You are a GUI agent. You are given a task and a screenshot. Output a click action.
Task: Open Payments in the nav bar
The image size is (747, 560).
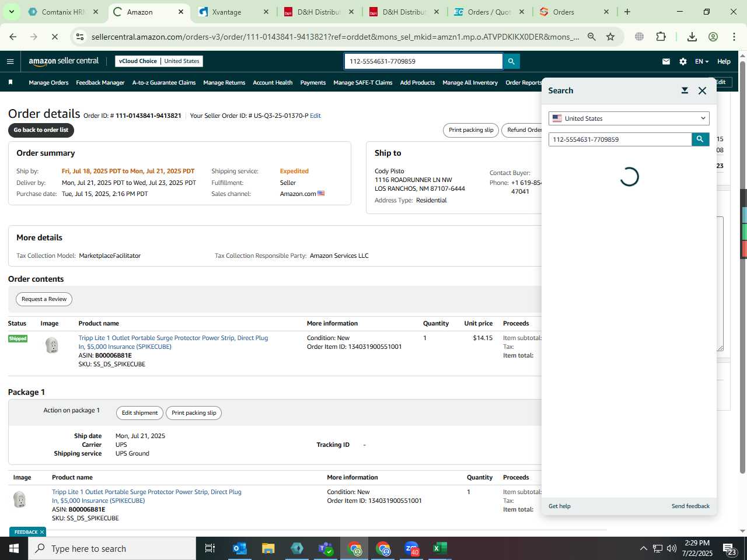click(313, 83)
